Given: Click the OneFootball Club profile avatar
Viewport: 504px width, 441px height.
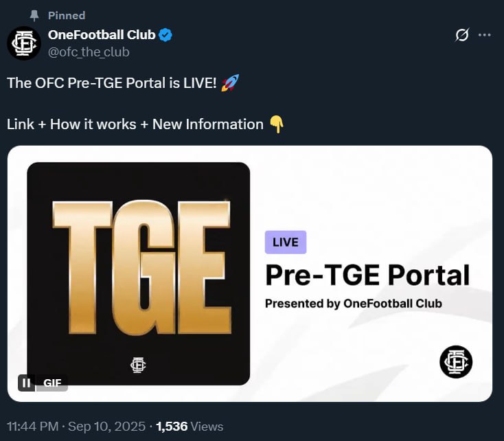Looking at the screenshot, I should tap(24, 43).
